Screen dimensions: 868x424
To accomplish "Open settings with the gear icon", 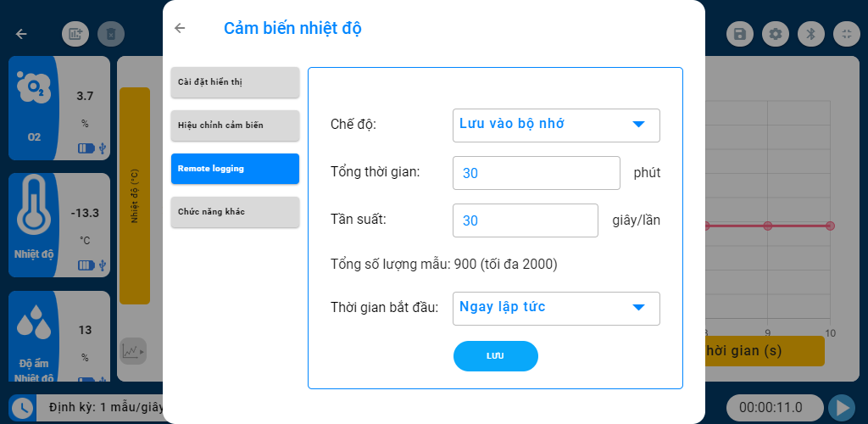I will 775,34.
